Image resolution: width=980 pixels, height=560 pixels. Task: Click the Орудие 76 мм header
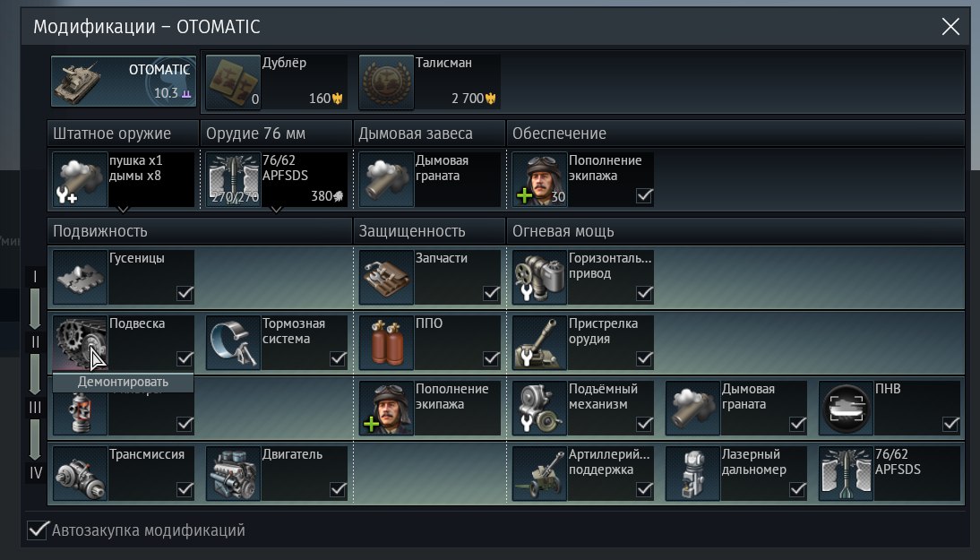(276, 134)
